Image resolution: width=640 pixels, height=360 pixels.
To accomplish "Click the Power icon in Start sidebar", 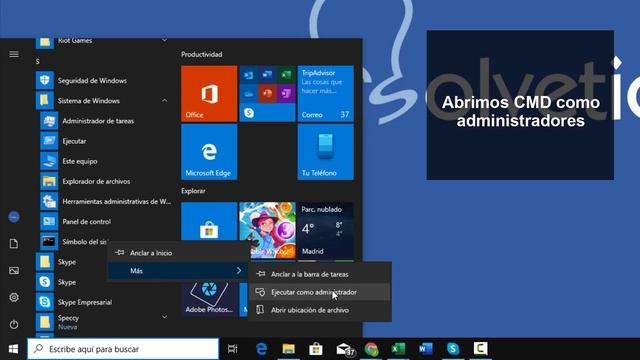I will (x=14, y=324).
